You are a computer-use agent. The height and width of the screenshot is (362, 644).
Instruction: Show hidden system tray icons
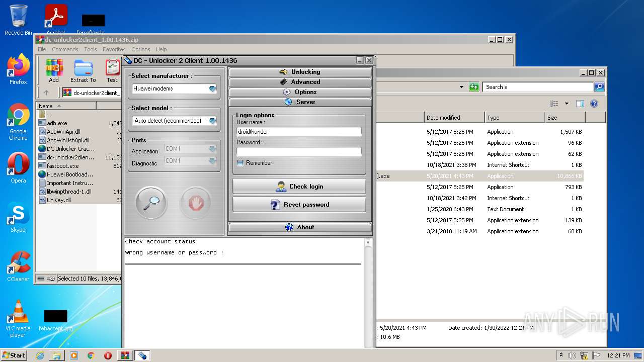[x=561, y=355]
